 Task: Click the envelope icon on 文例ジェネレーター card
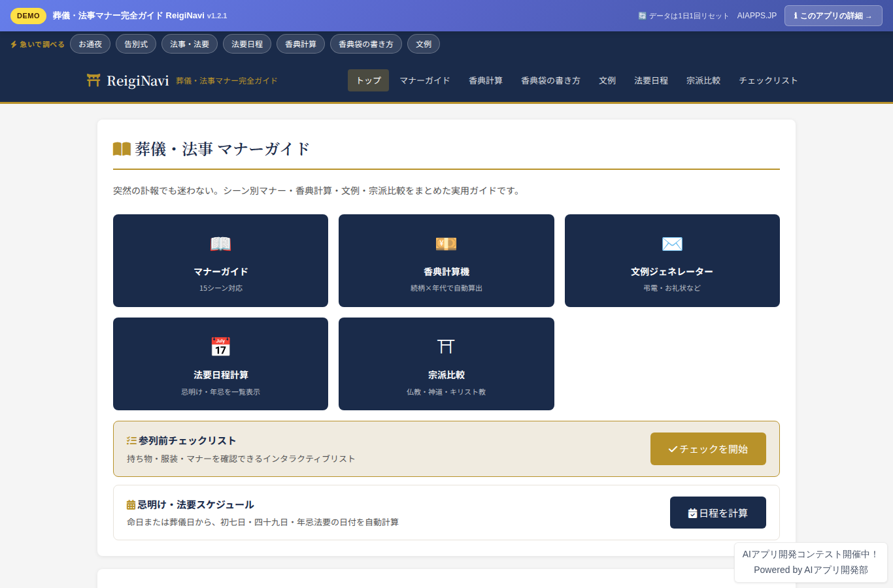(672, 244)
